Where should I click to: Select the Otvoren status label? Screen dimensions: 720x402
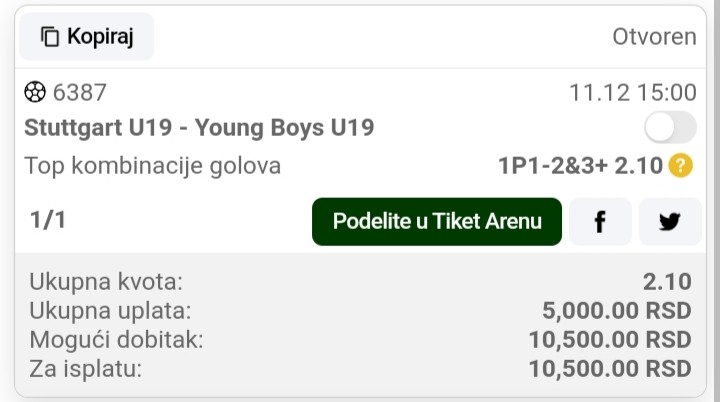[x=654, y=37]
